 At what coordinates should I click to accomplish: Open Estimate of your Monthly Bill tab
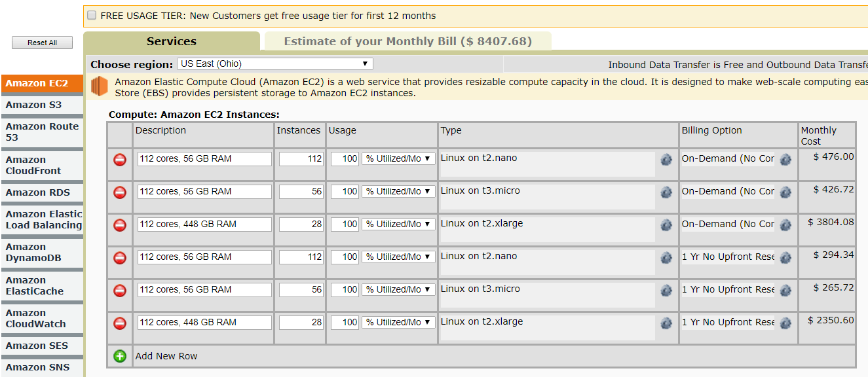pos(408,42)
